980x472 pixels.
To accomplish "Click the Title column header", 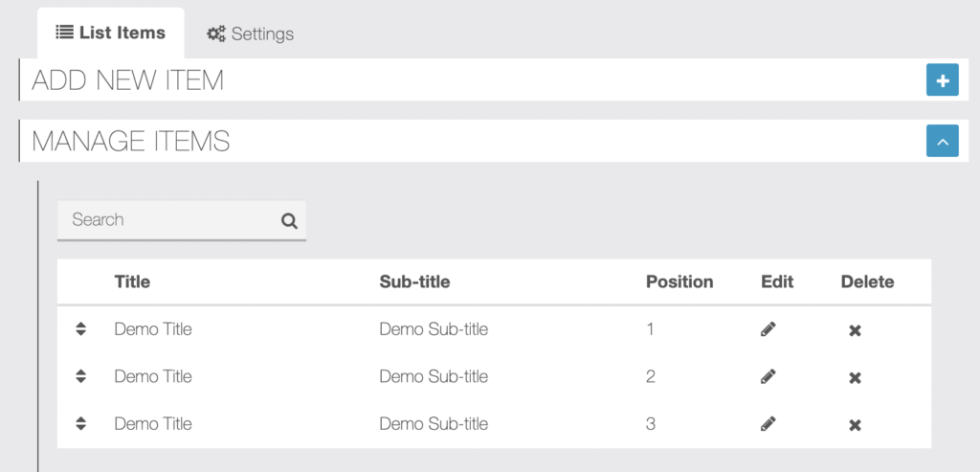I will [132, 281].
